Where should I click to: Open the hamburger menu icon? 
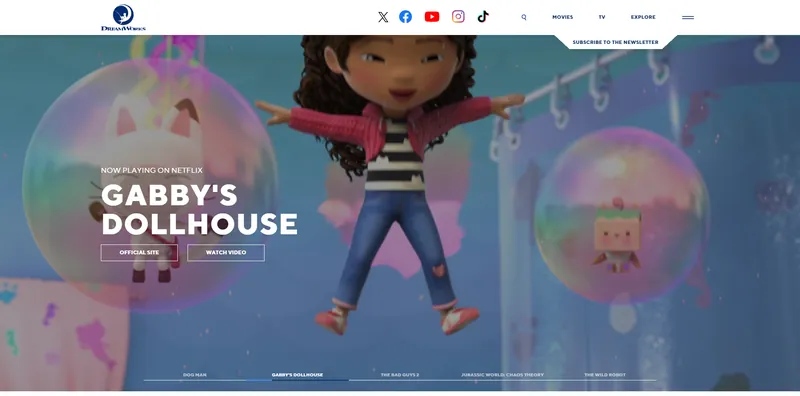[x=688, y=17]
